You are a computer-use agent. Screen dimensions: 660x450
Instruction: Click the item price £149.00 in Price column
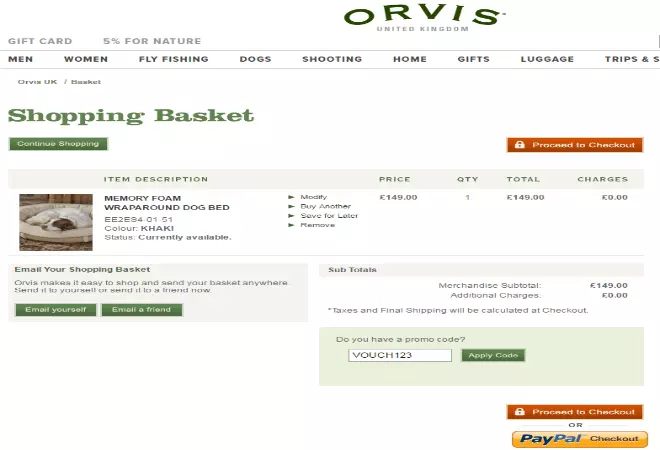(x=398, y=197)
